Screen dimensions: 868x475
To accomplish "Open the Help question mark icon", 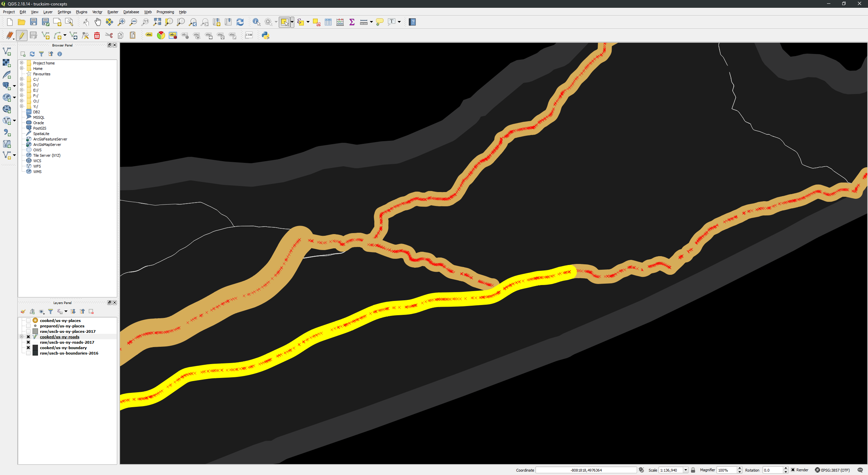I will coord(412,22).
